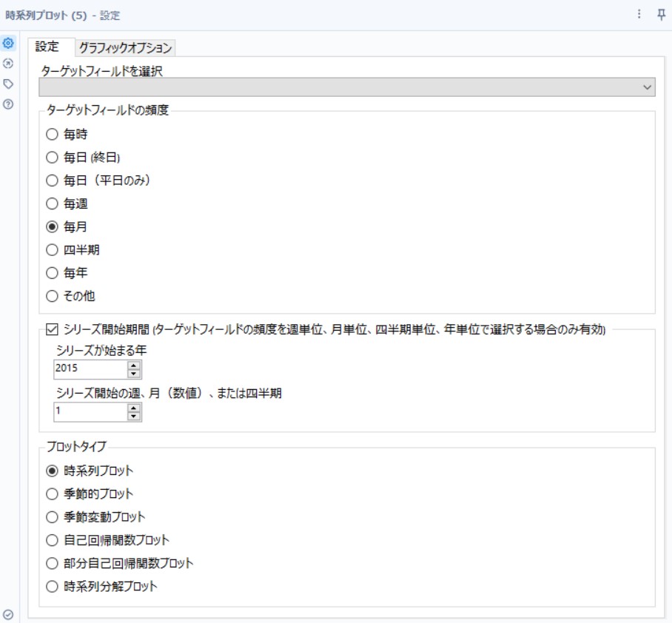Open the three-dot options menu
Viewport: 672px width, 623px height.
(639, 15)
